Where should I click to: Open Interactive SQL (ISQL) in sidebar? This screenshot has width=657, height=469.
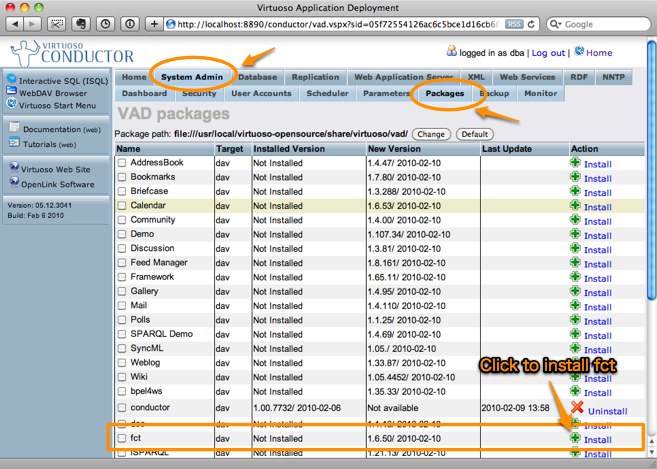click(56, 79)
